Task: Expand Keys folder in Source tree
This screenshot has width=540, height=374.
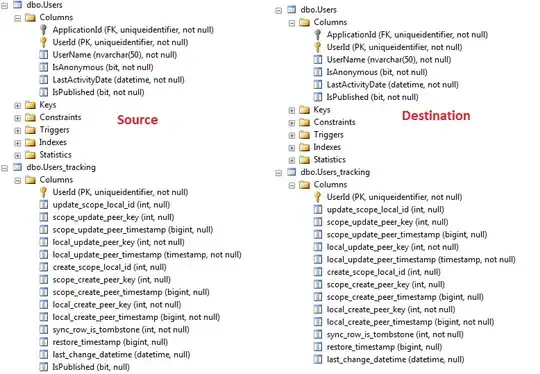Action: [x=17, y=105]
